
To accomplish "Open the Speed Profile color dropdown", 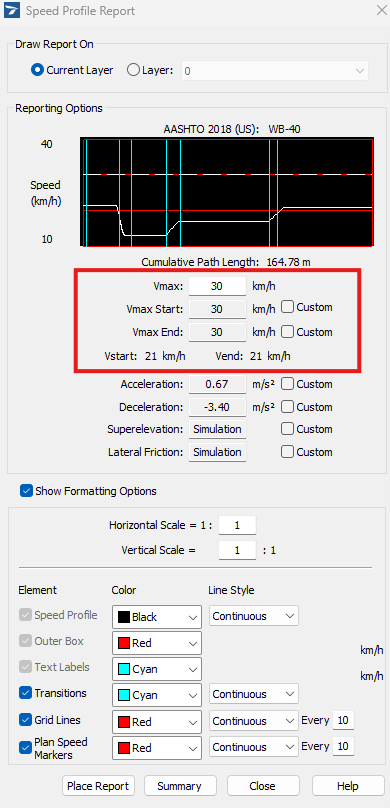I will pyautogui.click(x=157, y=617).
